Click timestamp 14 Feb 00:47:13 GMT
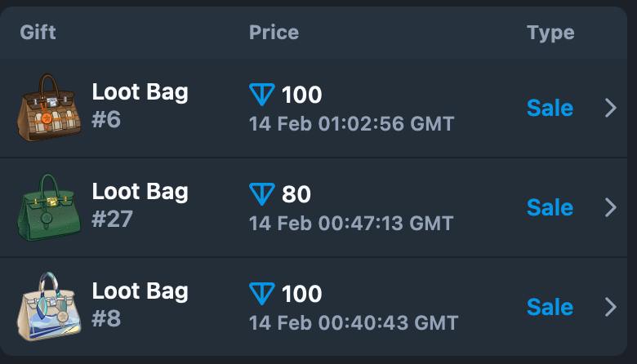 tap(351, 223)
